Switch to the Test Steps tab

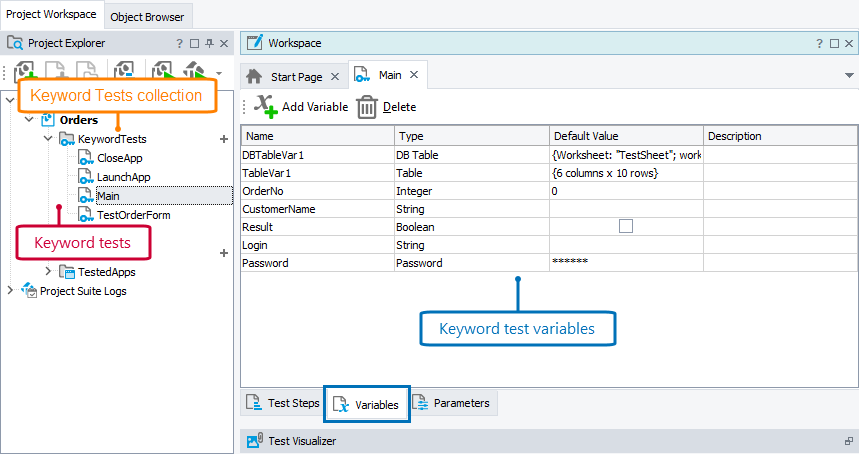pos(283,404)
